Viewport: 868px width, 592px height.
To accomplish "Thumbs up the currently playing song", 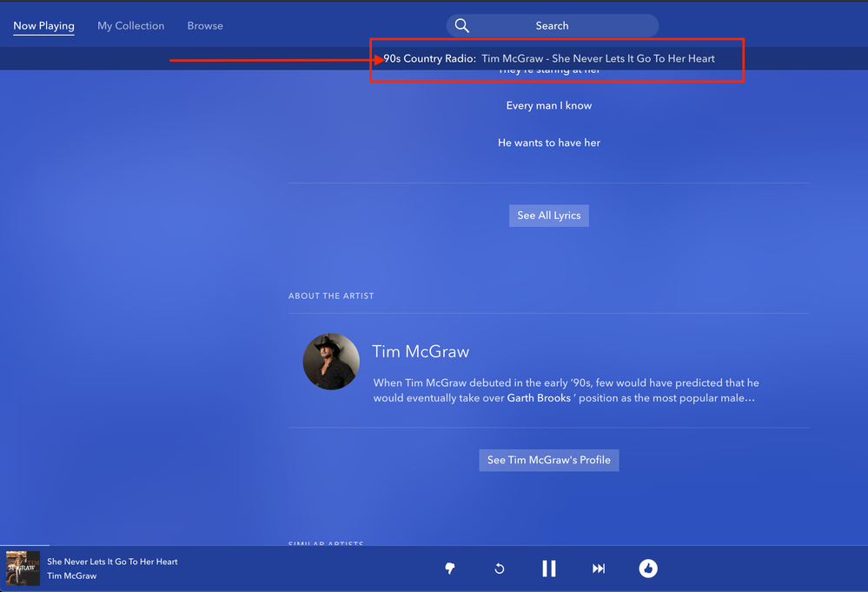I will pyautogui.click(x=648, y=569).
